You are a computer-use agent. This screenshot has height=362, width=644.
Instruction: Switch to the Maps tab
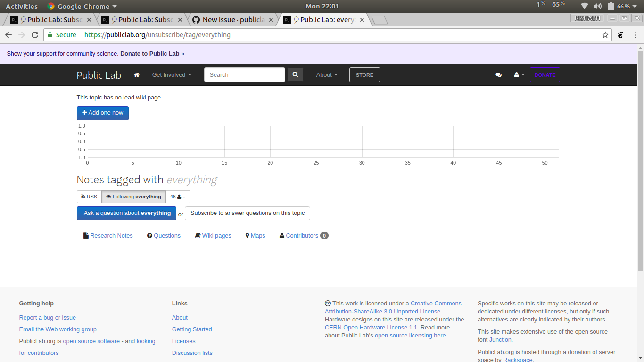click(255, 236)
